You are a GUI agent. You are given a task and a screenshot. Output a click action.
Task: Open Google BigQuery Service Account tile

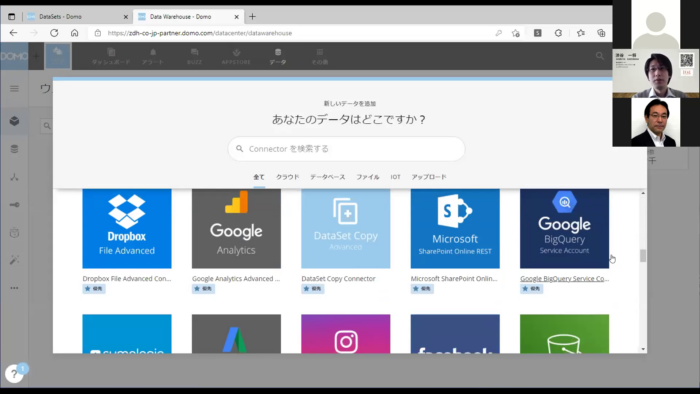(x=564, y=228)
